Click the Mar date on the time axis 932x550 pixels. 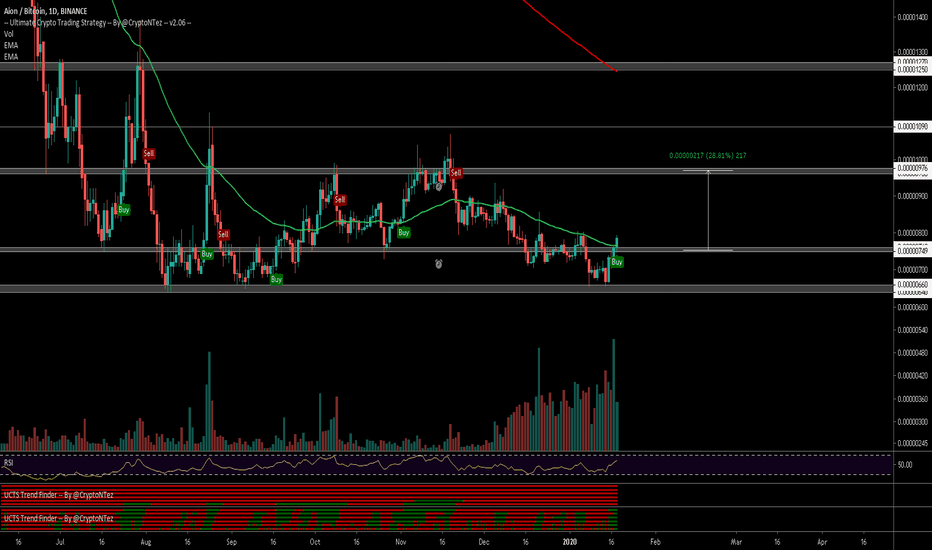(736, 542)
